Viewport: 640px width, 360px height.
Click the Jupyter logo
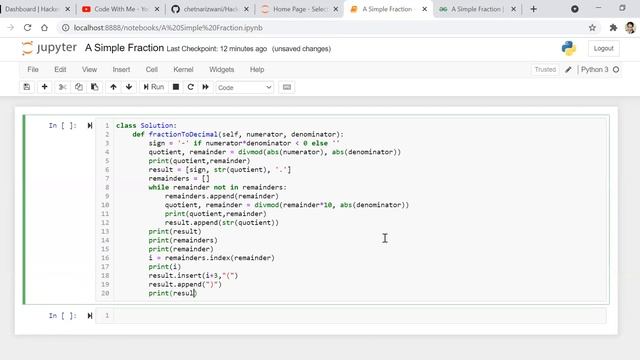(49, 48)
